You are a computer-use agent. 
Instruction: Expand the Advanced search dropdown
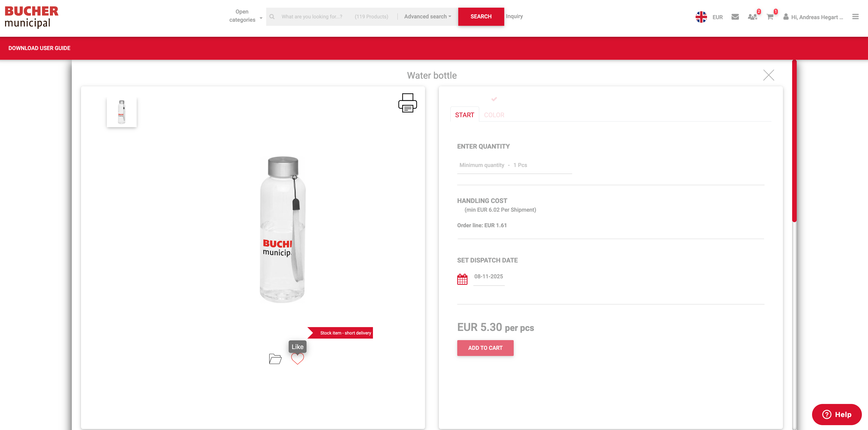[x=427, y=17]
